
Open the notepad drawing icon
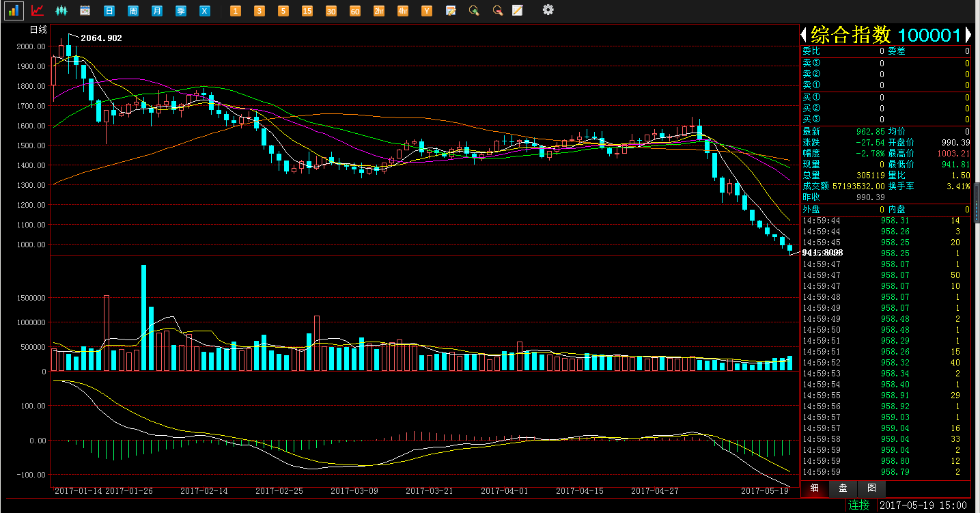pyautogui.click(x=518, y=10)
